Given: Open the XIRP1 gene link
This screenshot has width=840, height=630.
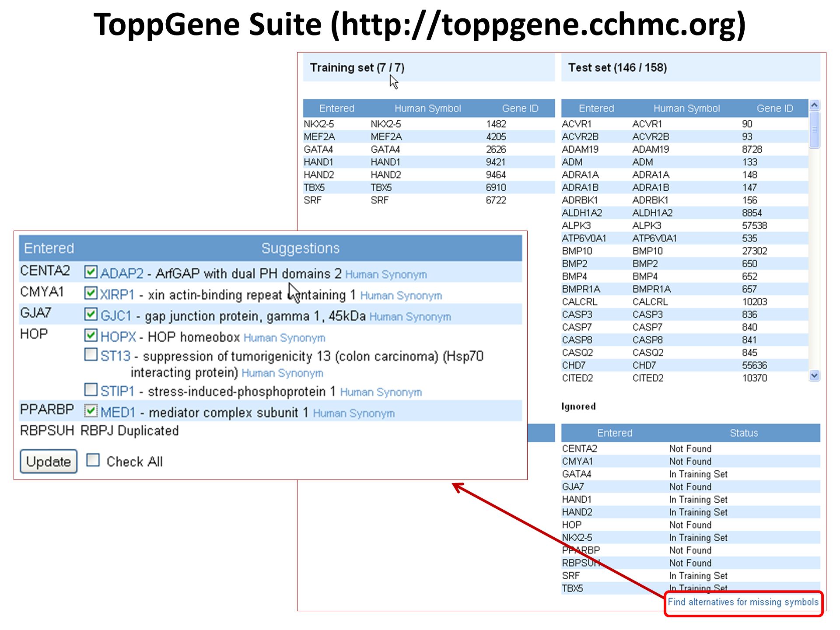Looking at the screenshot, I should coord(117,294).
